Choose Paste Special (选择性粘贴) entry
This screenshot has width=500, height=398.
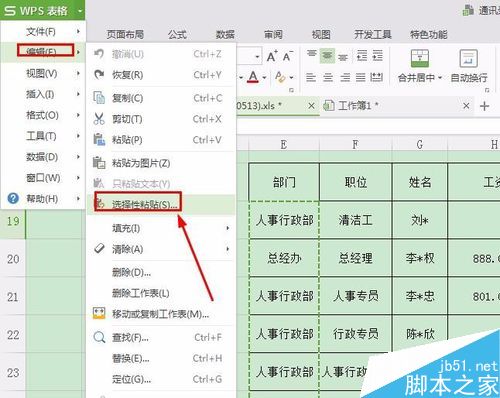161,204
